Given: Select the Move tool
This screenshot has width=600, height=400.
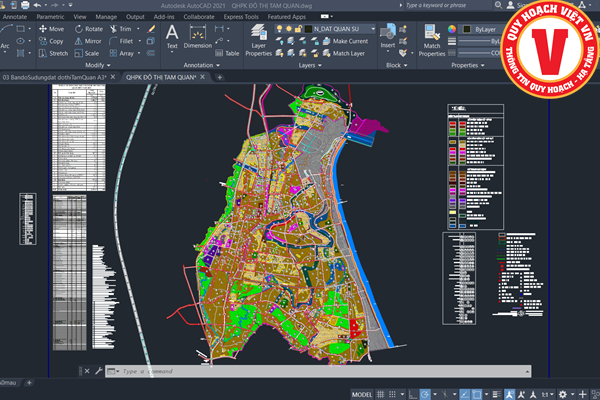Looking at the screenshot, I should click(51, 29).
